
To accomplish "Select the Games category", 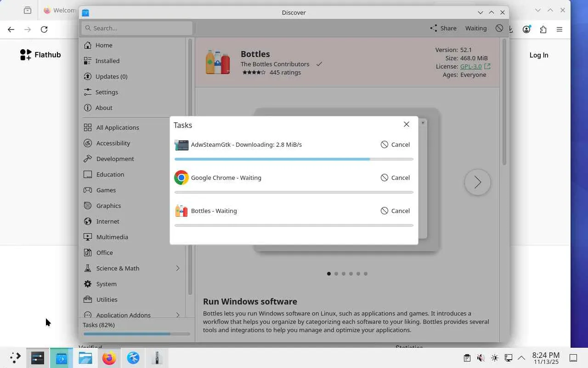I will coord(132,190).
